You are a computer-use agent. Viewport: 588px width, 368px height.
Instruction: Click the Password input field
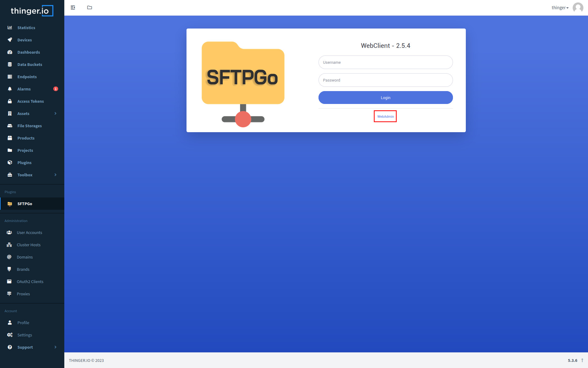385,80
